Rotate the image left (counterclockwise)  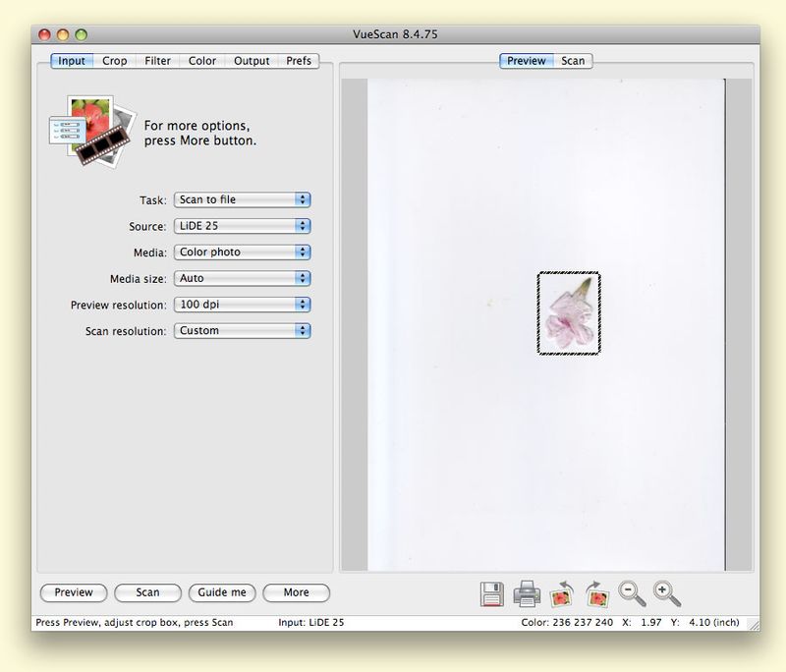pyautogui.click(x=563, y=593)
